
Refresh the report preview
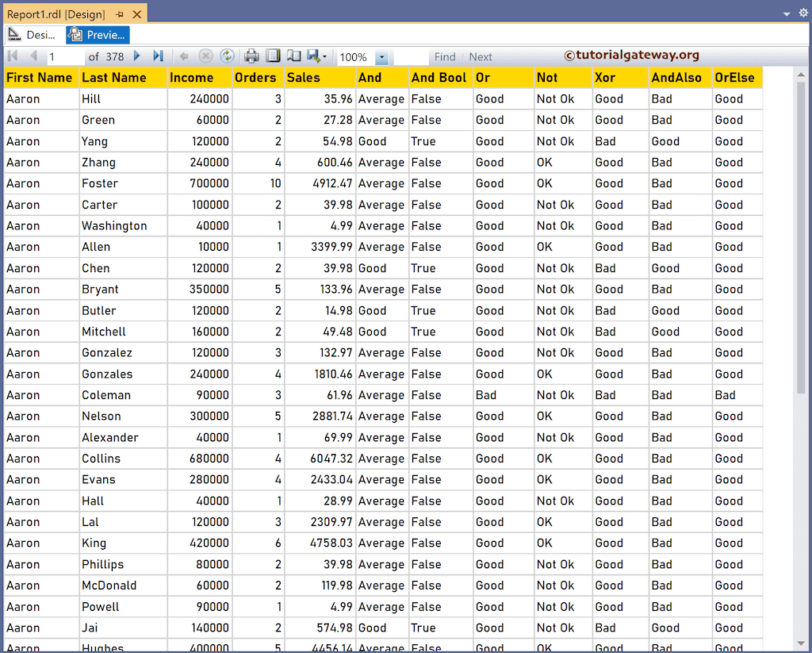click(228, 56)
